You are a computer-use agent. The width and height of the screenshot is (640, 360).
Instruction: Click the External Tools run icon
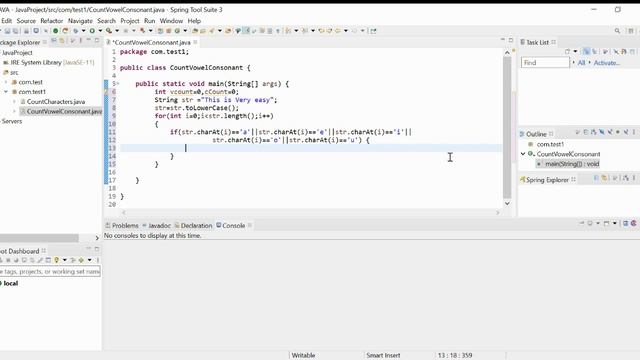coord(109,31)
